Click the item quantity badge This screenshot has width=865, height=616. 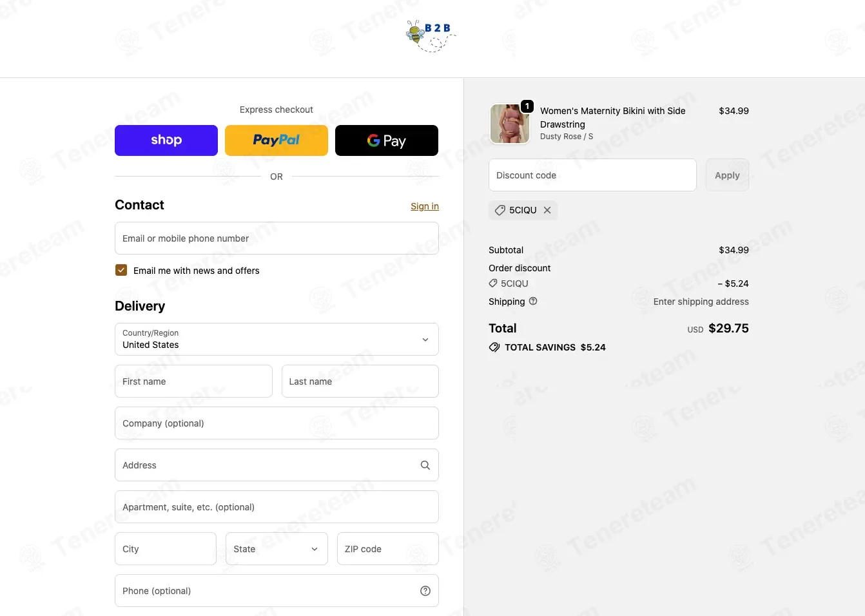pos(527,106)
